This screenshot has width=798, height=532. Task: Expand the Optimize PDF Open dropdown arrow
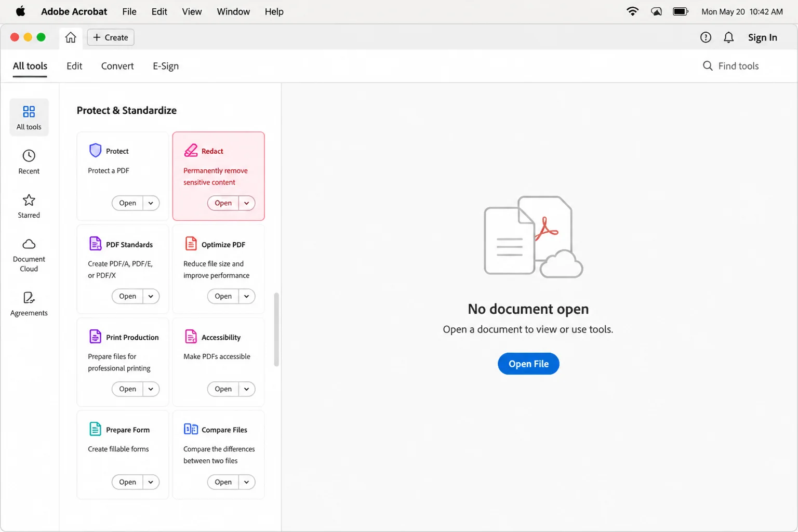tap(246, 296)
